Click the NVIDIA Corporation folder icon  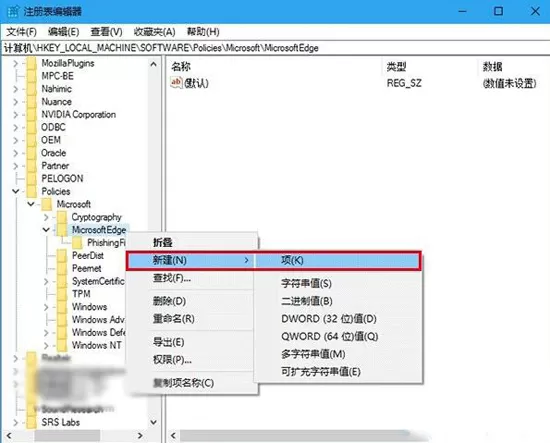(32, 115)
